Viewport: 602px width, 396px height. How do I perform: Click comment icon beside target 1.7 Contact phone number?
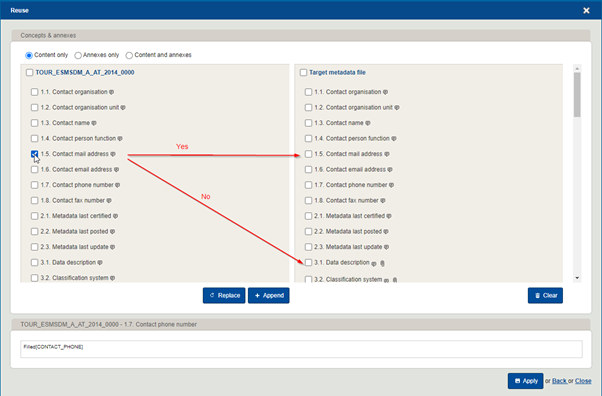[391, 185]
